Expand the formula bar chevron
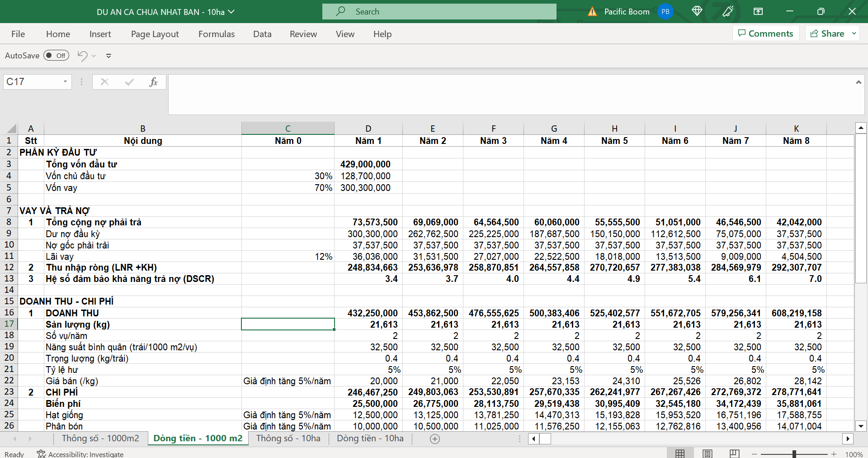Screen dimensions: 868x458 pos(858,82)
